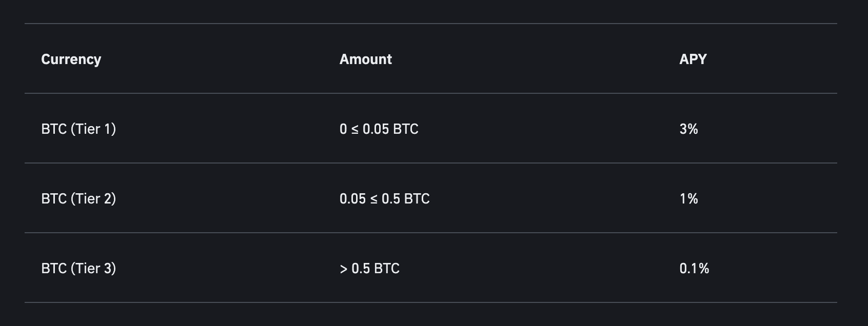Click the 0 ≤ 0.05 BTC amount
Image resolution: width=868 pixels, height=326 pixels.
tap(379, 129)
